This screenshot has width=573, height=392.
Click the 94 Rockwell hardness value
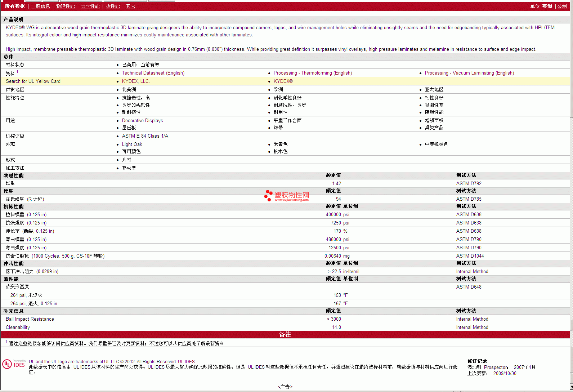click(x=338, y=199)
